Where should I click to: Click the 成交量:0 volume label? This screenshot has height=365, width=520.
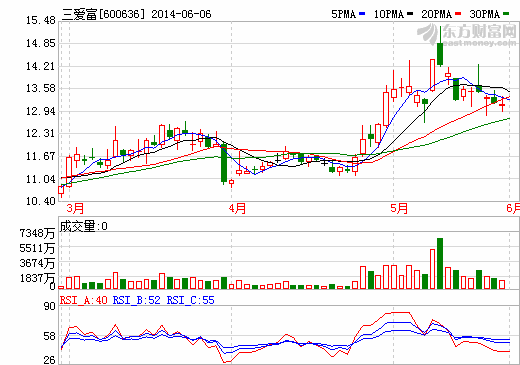pyautogui.click(x=83, y=226)
